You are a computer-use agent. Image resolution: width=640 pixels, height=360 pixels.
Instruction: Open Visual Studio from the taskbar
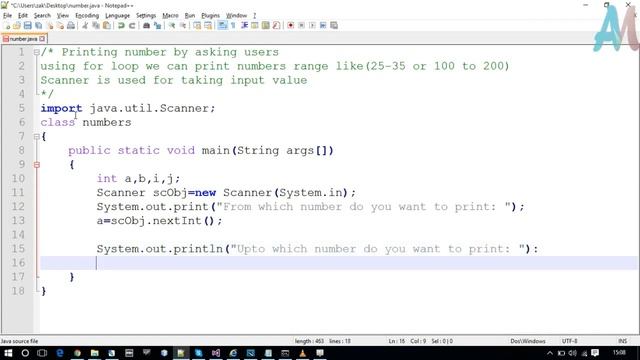[216, 353]
